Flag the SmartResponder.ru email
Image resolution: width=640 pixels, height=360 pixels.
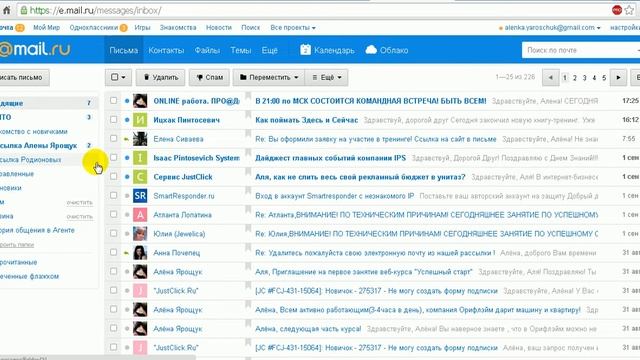[248, 191]
